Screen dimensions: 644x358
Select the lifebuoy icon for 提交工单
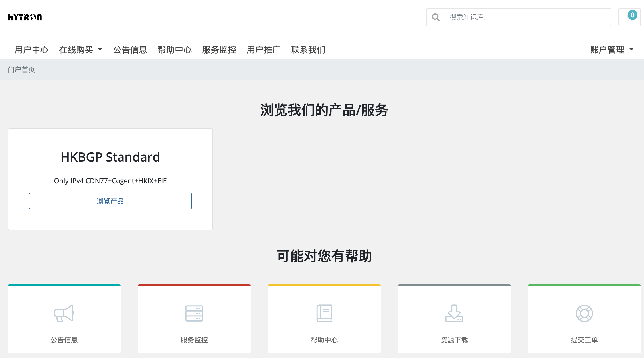584,314
